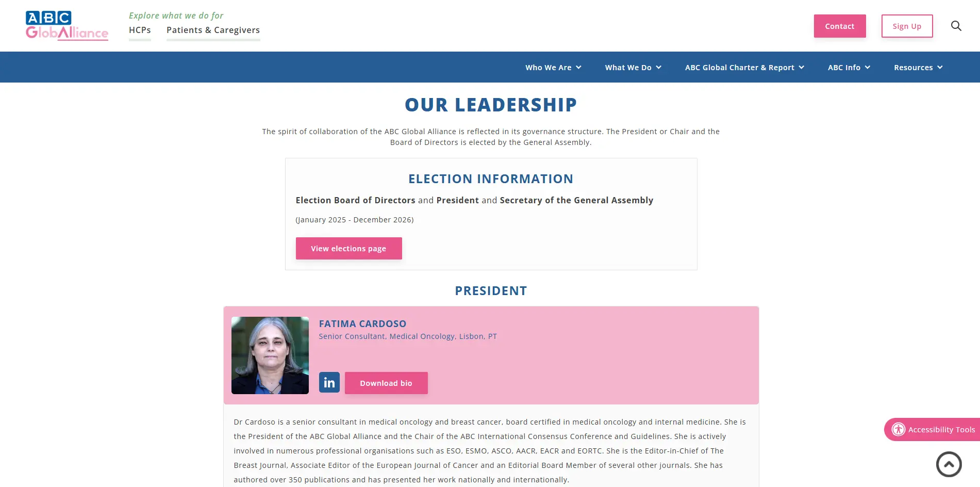
Task: Click the accessibility person icon
Action: coord(899,429)
